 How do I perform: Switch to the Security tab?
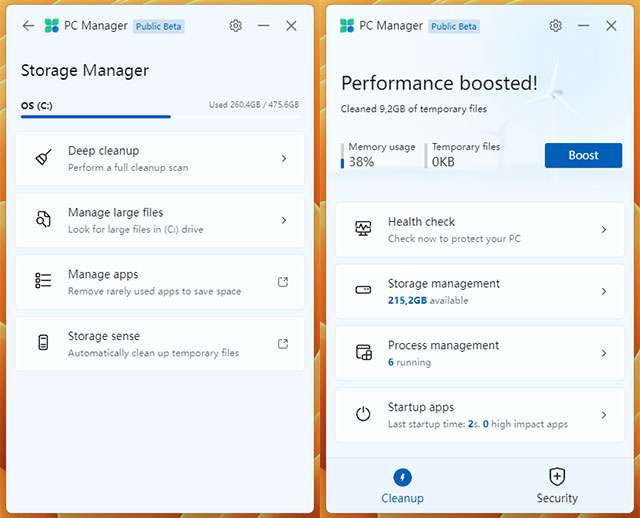(x=557, y=486)
